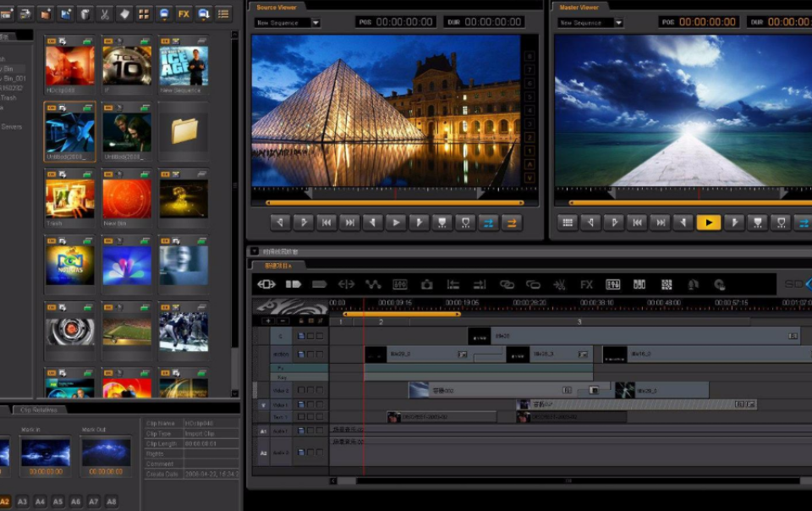Image resolution: width=812 pixels, height=511 pixels.
Task: Click the blue overwrite arrows button in Source Viewer
Action: [488, 223]
